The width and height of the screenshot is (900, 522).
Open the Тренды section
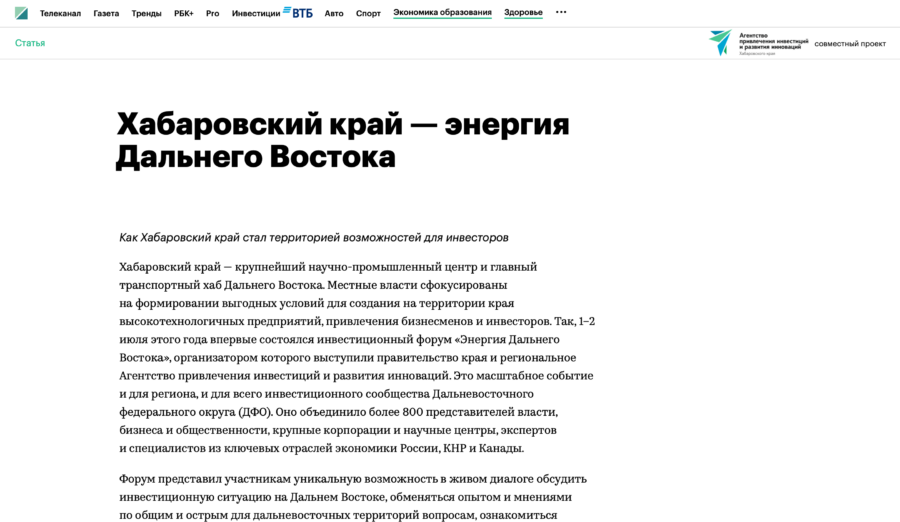coord(146,13)
